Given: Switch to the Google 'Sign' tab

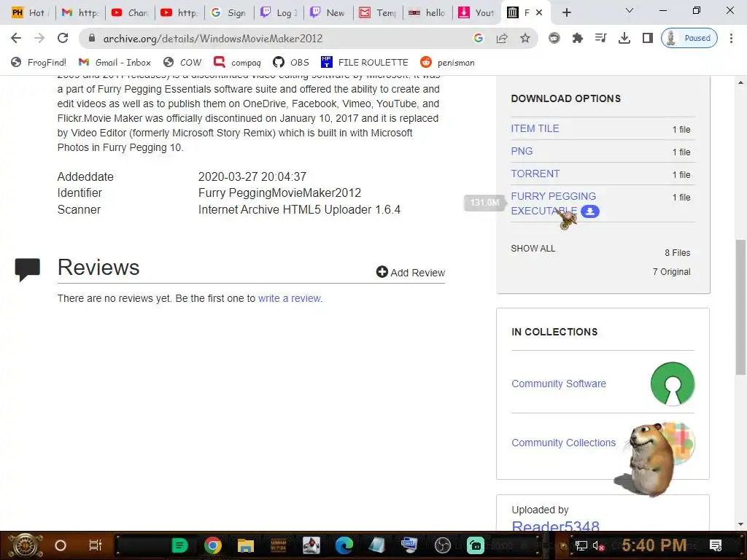Looking at the screenshot, I should coord(230,12).
